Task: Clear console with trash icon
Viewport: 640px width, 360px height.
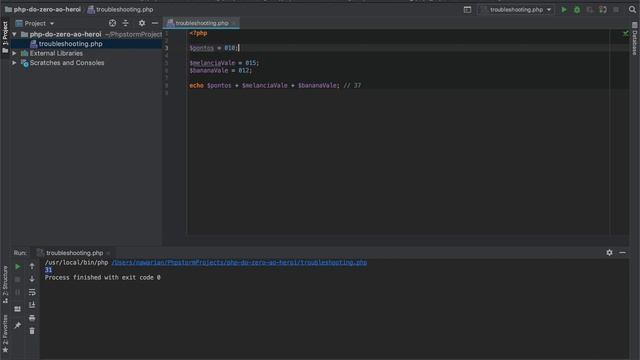Action: click(x=32, y=331)
